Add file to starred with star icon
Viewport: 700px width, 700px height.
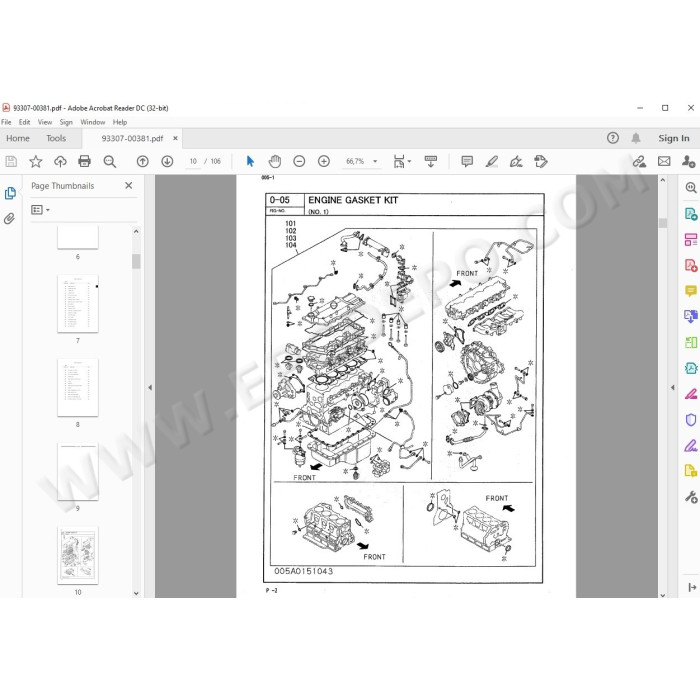36,161
